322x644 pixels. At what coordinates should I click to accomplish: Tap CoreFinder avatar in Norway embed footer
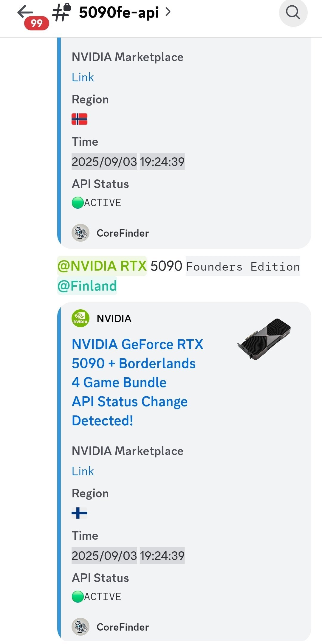click(80, 233)
